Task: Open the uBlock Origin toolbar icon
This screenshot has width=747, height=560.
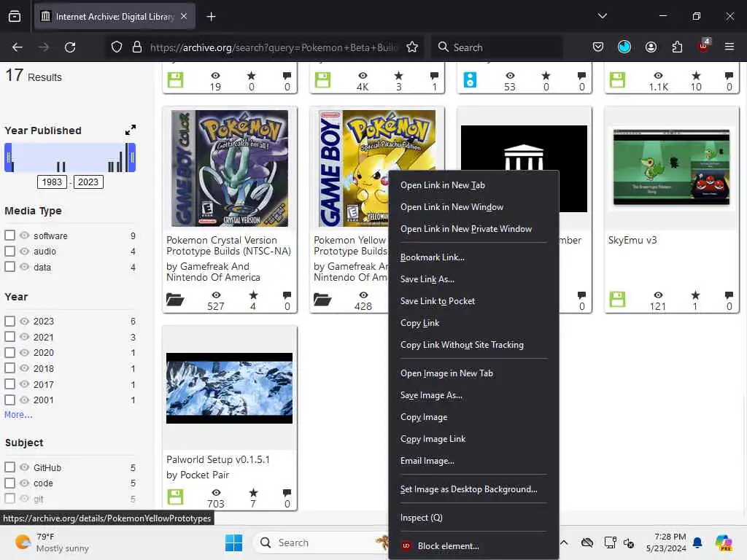Action: pyautogui.click(x=704, y=46)
